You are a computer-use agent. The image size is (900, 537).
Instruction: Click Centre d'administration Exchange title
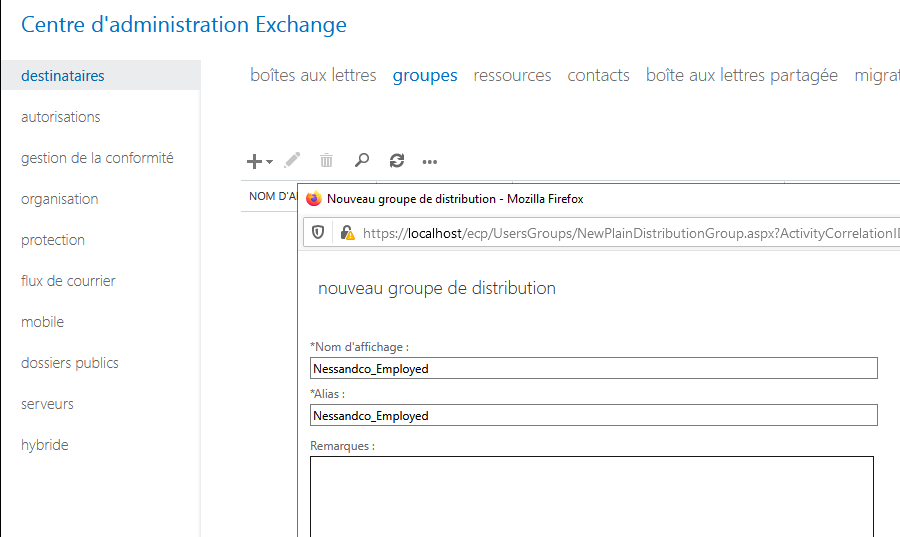(184, 25)
